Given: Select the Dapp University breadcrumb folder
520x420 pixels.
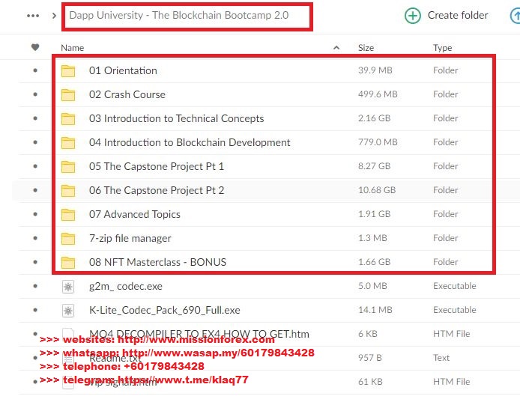Looking at the screenshot, I should click(x=179, y=15).
